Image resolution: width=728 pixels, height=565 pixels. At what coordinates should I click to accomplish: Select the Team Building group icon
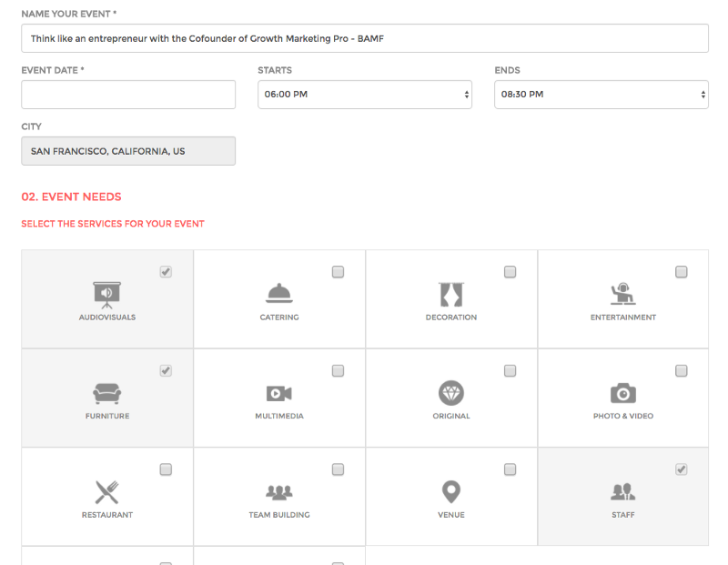(x=279, y=492)
